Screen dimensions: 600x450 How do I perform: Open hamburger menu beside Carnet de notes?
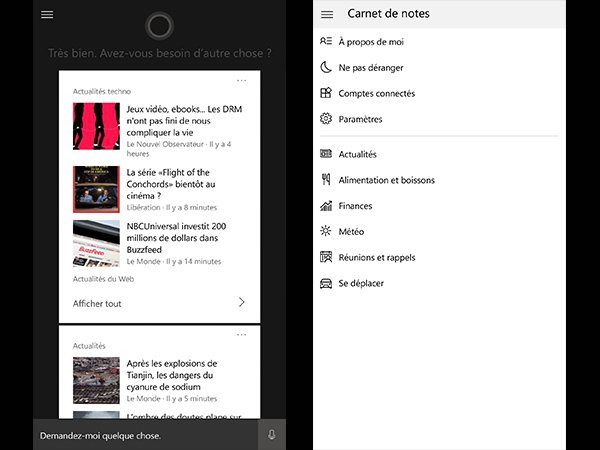(327, 15)
